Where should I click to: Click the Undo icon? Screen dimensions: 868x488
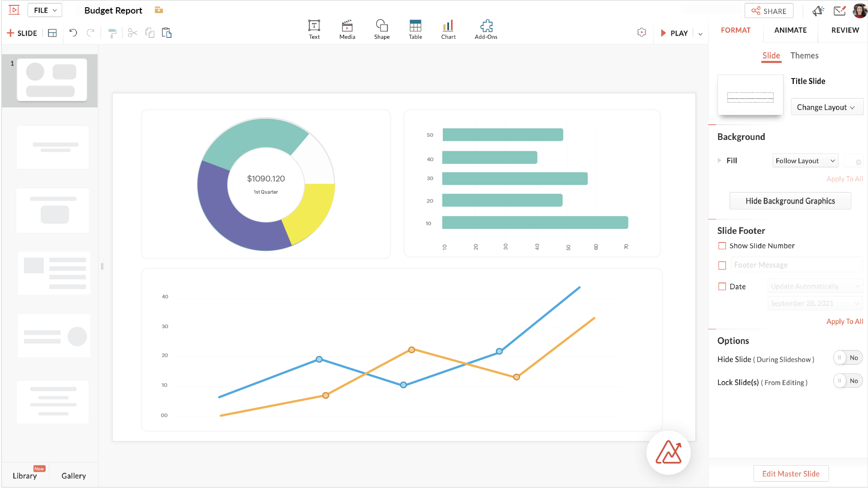tap(73, 33)
